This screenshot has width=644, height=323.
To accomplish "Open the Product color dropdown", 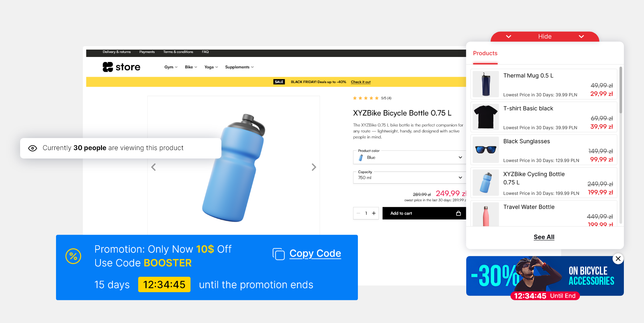I will pos(409,157).
